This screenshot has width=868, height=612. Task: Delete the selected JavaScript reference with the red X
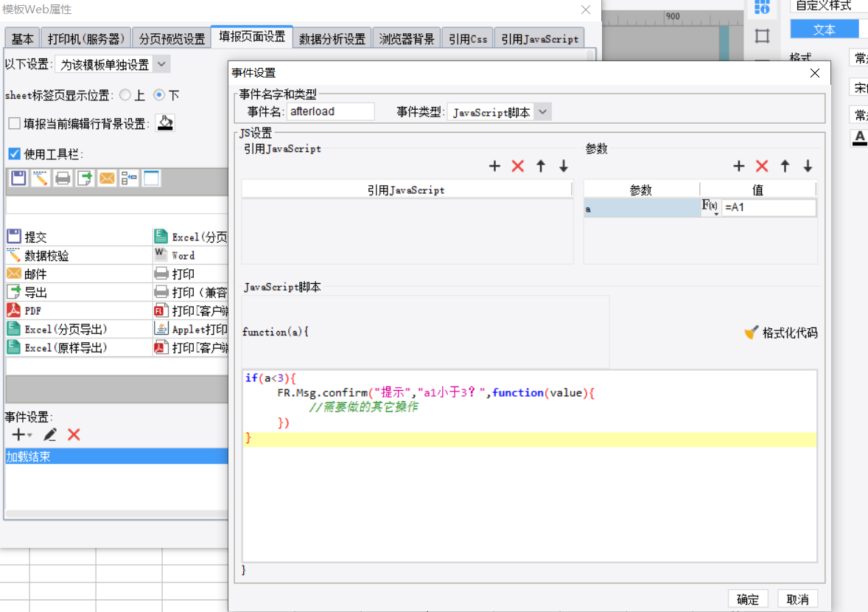(517, 166)
